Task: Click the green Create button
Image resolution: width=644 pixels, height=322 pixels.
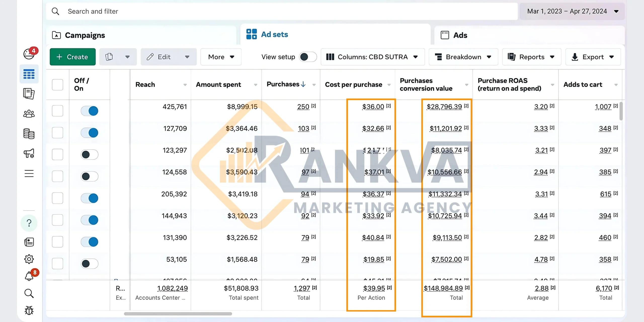Action: [x=72, y=57]
